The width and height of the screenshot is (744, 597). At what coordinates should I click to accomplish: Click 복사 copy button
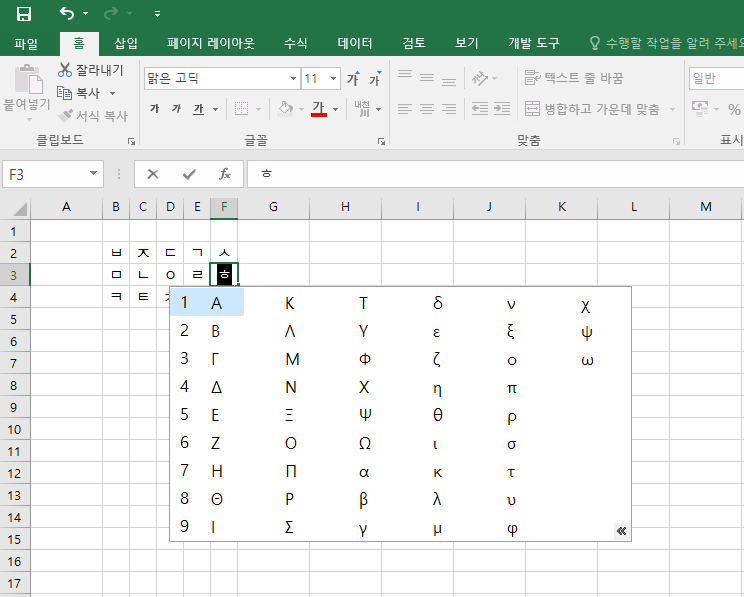tap(79, 93)
